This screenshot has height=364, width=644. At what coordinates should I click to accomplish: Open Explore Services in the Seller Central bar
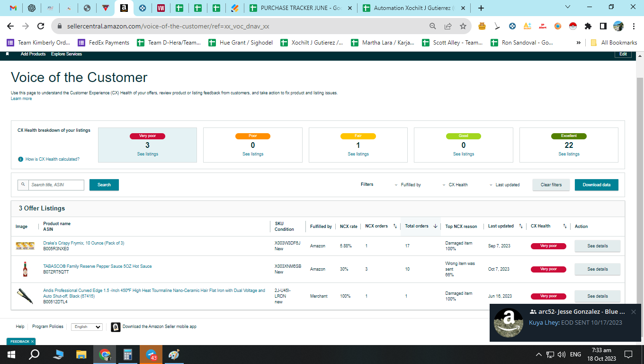tap(66, 54)
